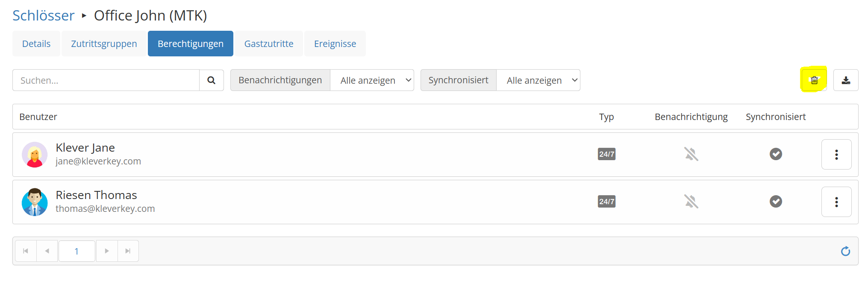The height and width of the screenshot is (290, 868).
Task: Click the name Klever Jane
Action: point(85,147)
